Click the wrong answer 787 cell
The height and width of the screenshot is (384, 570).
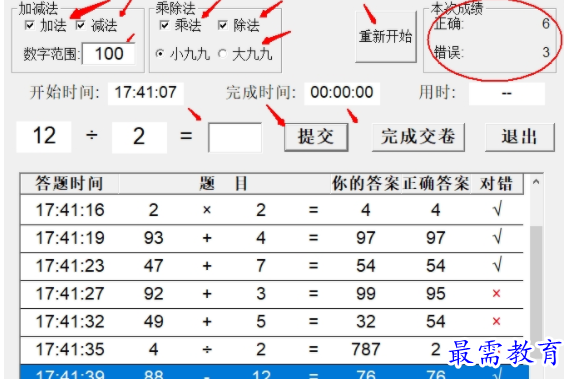tap(366, 349)
